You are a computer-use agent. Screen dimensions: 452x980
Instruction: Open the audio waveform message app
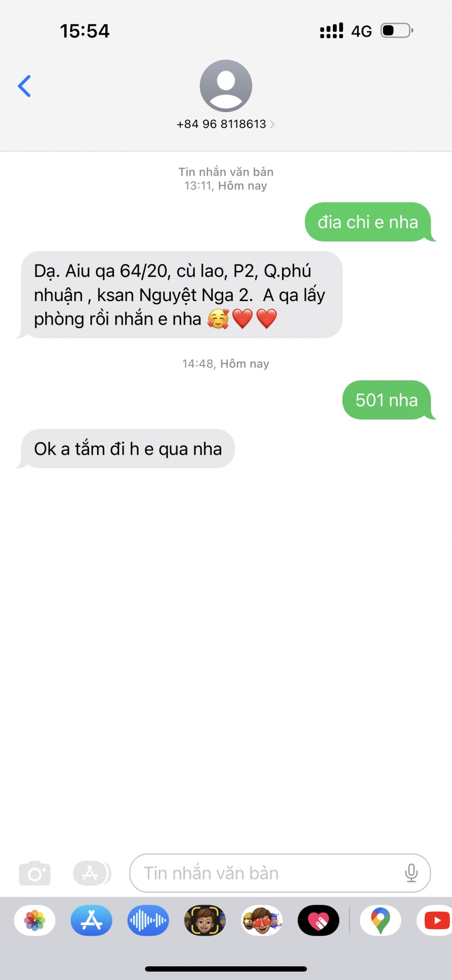tap(148, 920)
